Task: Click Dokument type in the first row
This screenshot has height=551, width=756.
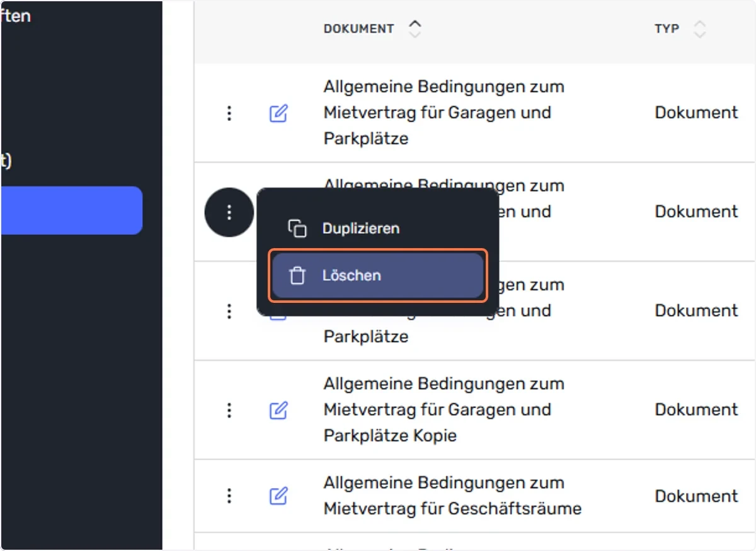Action: tap(696, 113)
